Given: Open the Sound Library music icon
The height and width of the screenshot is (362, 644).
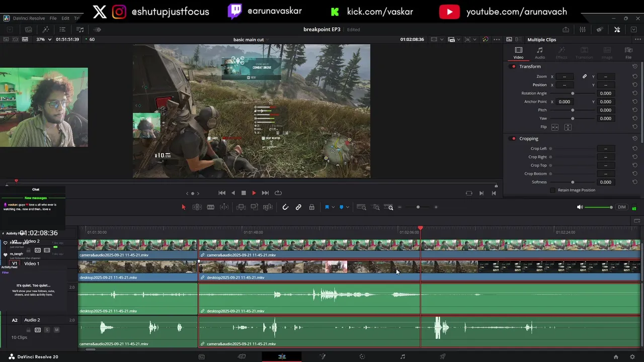Looking at the screenshot, I should (79, 30).
